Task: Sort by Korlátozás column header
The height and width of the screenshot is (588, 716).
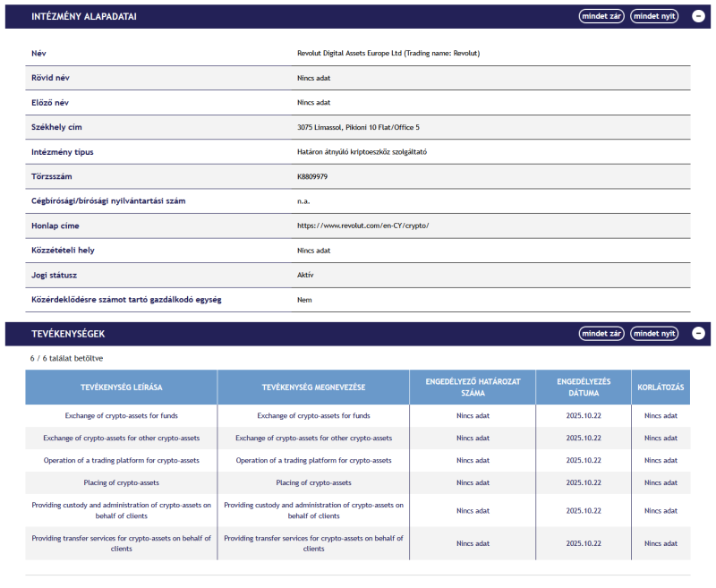Action: coord(661,388)
